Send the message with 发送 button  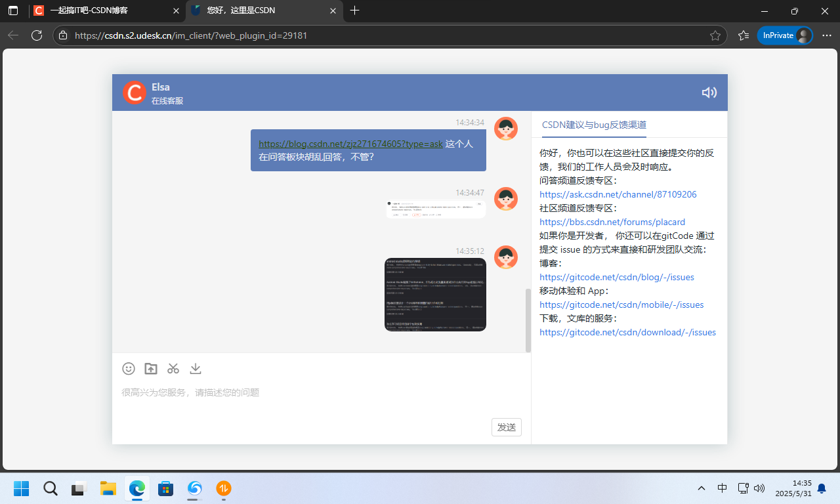point(507,427)
